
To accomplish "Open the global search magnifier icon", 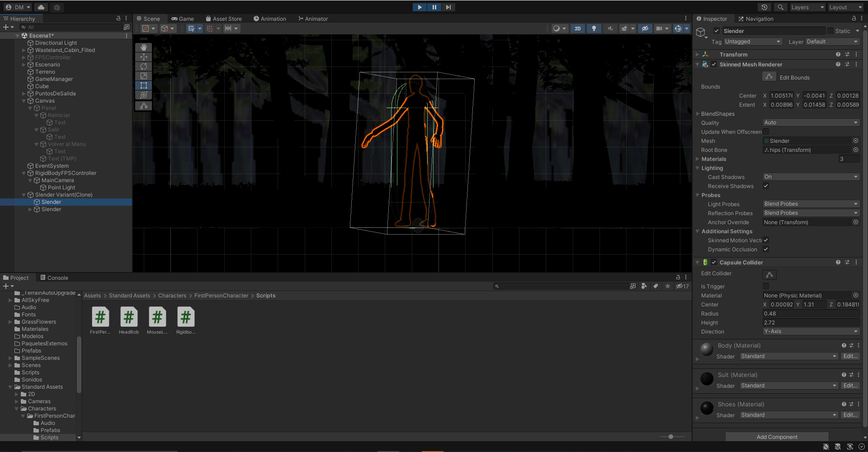I will (x=780, y=7).
